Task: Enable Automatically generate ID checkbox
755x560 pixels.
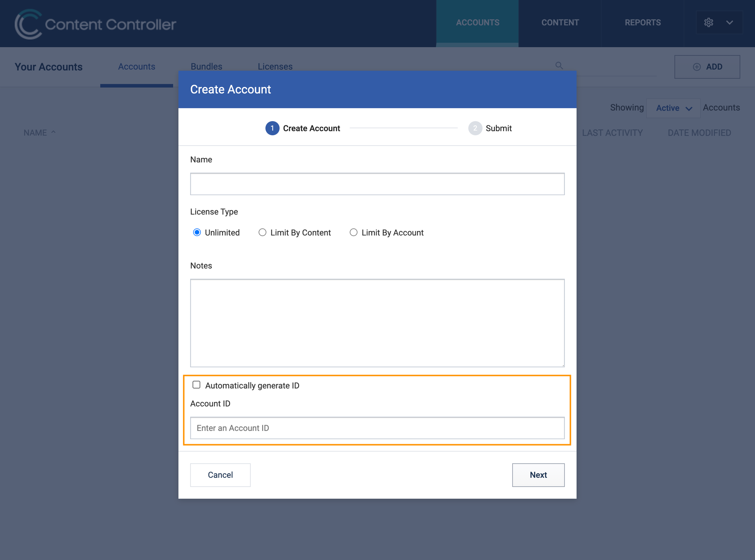Action: click(196, 385)
